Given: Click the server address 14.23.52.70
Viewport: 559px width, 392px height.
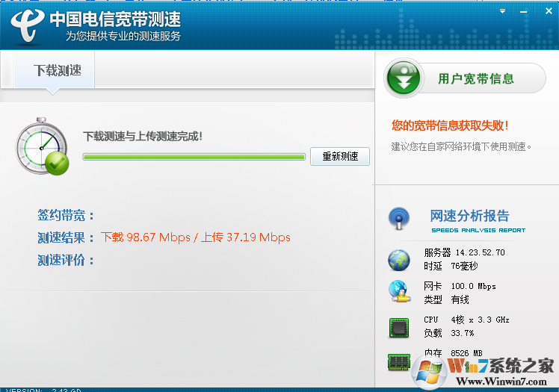Looking at the screenshot, I should click(x=480, y=252).
